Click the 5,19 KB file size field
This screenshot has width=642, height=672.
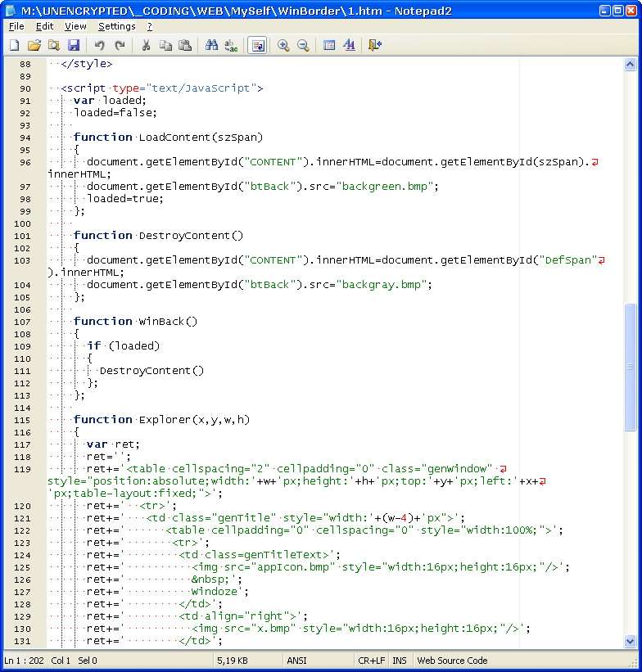tap(233, 661)
